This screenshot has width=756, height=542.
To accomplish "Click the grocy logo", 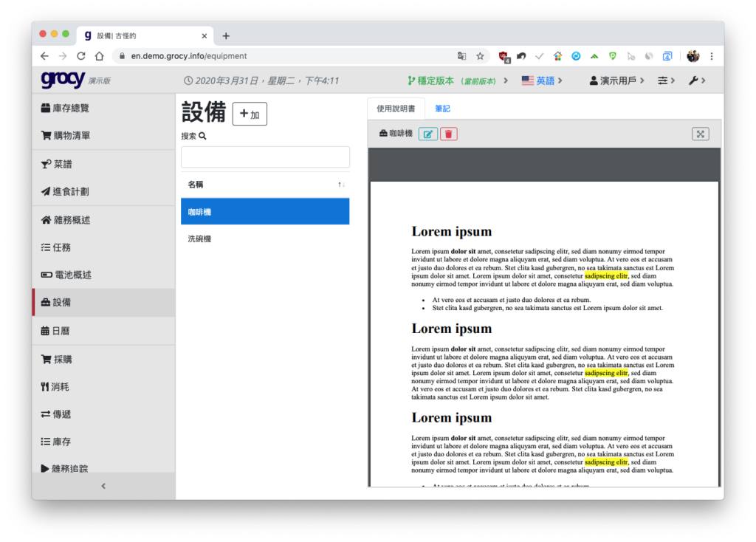I will [x=63, y=80].
